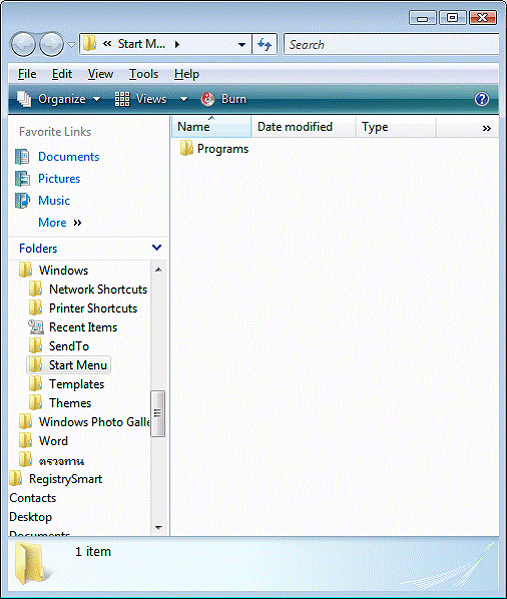Open address bar history dropdown

241,45
